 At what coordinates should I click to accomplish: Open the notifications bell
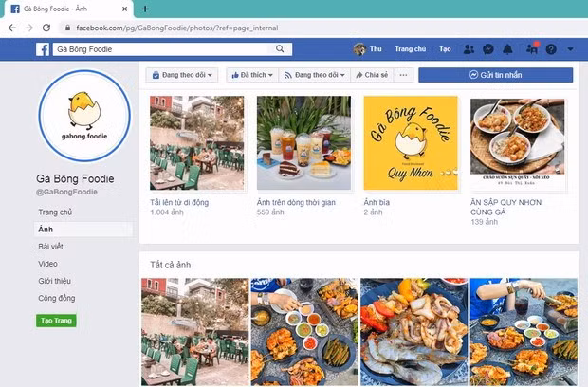click(x=507, y=49)
